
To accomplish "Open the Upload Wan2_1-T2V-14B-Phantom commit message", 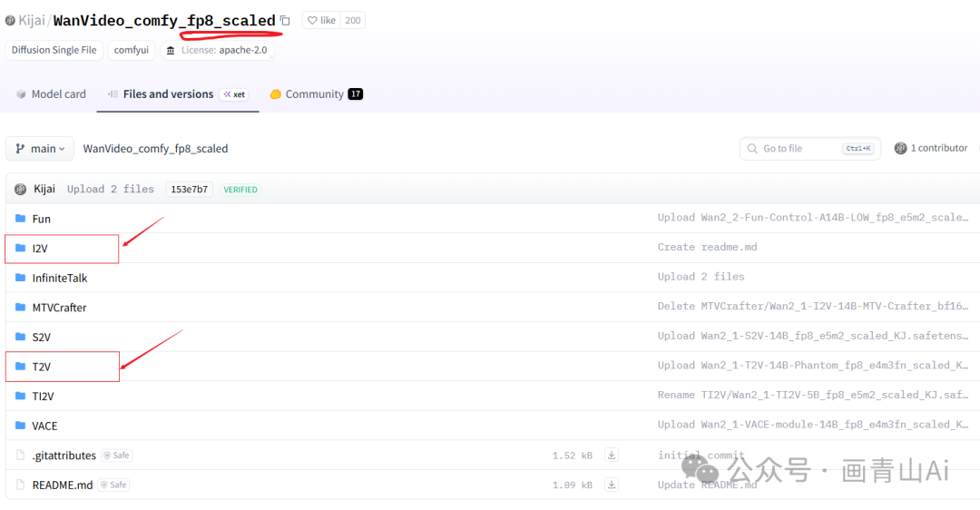I will pyautogui.click(x=813, y=365).
